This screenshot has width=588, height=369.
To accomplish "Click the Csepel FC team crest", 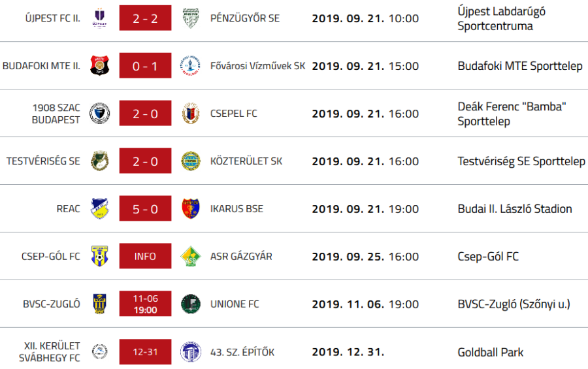I will coord(190,114).
